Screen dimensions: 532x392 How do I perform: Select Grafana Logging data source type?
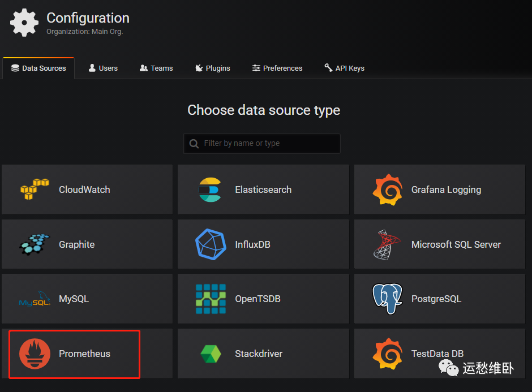click(440, 189)
